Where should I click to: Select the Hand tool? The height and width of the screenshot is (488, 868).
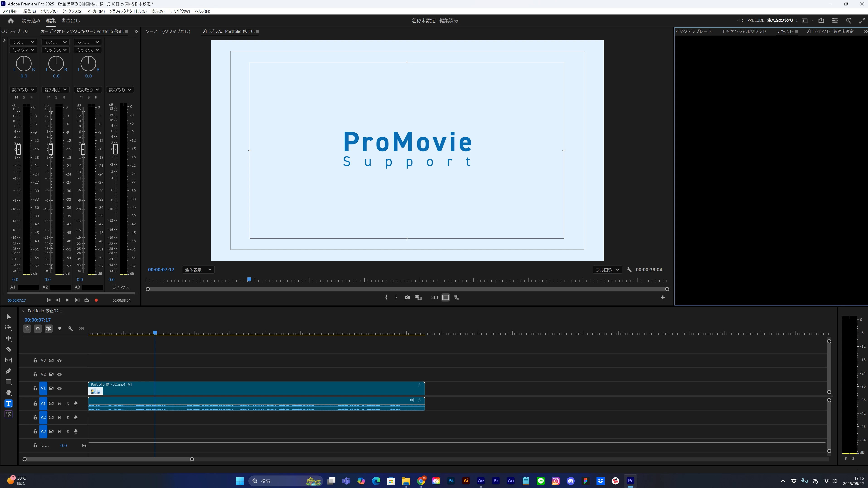click(x=8, y=393)
